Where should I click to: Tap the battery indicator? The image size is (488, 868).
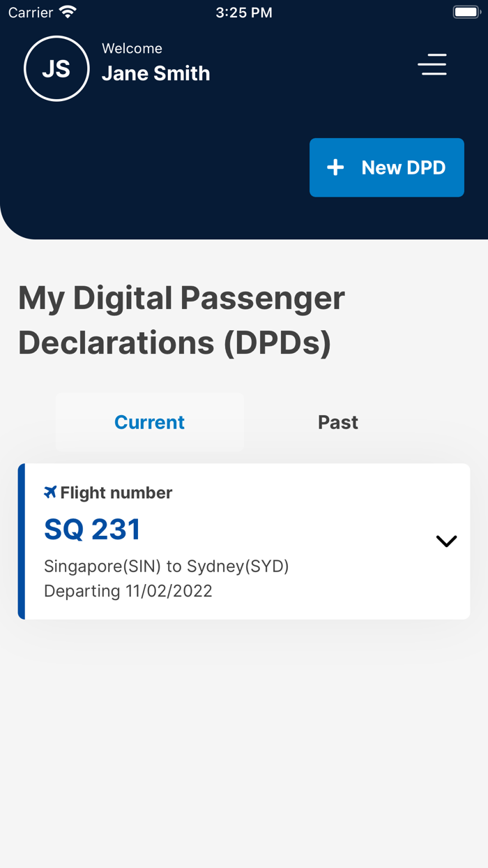[x=466, y=11]
